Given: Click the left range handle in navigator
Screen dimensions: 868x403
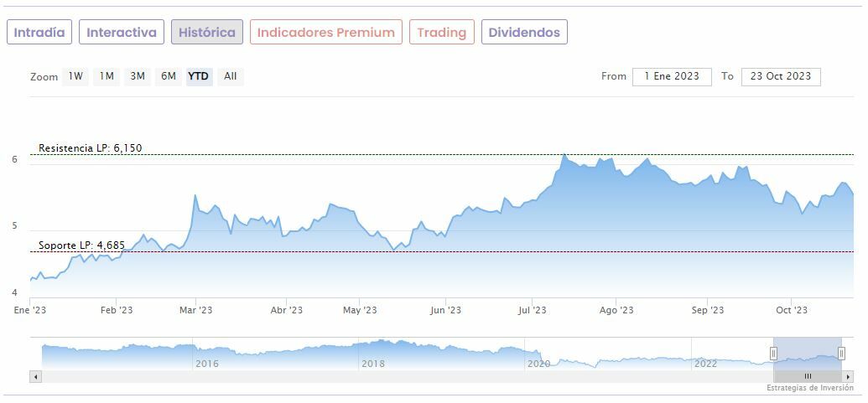Looking at the screenshot, I should [773, 354].
